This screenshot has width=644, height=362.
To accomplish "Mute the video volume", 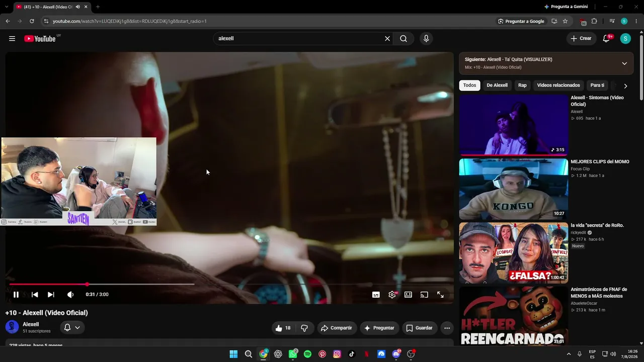I will click(x=70, y=295).
